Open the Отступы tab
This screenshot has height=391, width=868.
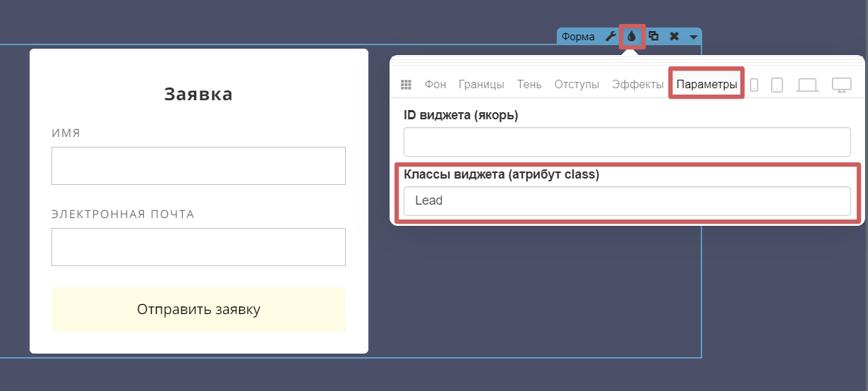pyautogui.click(x=577, y=85)
